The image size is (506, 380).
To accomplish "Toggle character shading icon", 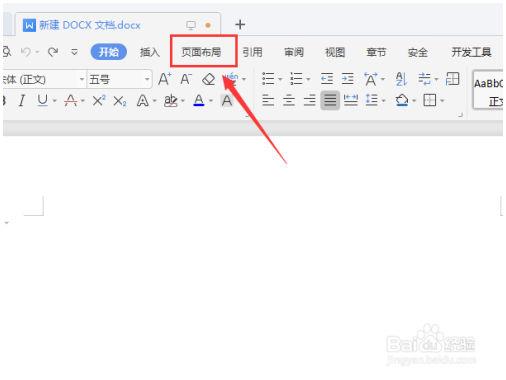I will [x=227, y=100].
